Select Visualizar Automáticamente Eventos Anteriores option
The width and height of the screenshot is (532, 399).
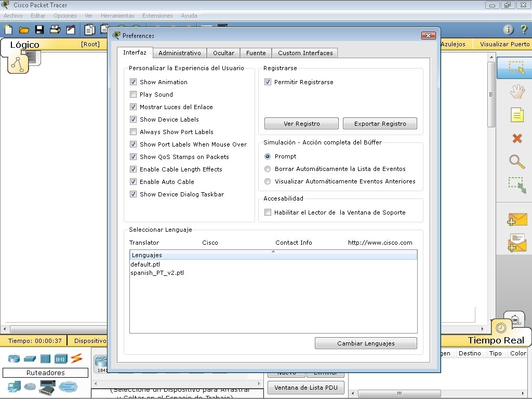268,181
